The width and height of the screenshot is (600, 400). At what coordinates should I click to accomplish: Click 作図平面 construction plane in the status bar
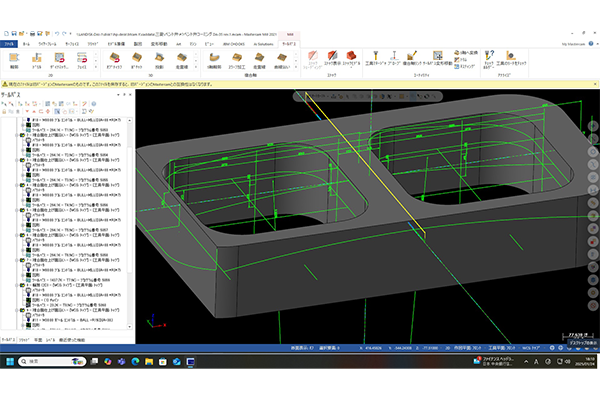pos(468,348)
